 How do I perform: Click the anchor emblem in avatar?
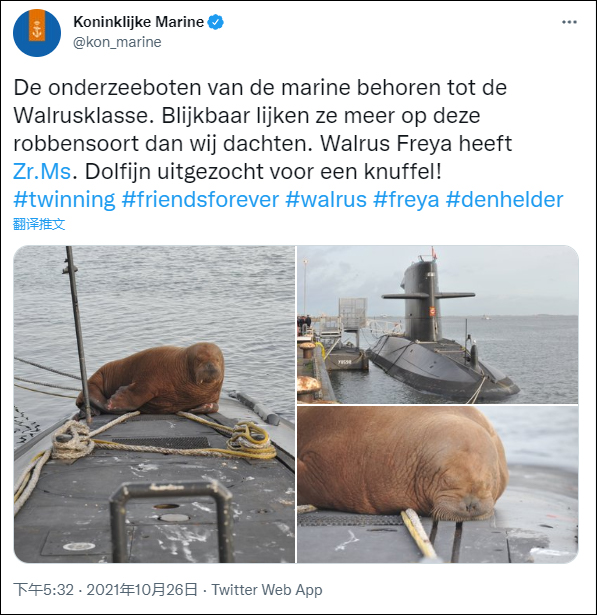tap(37, 30)
